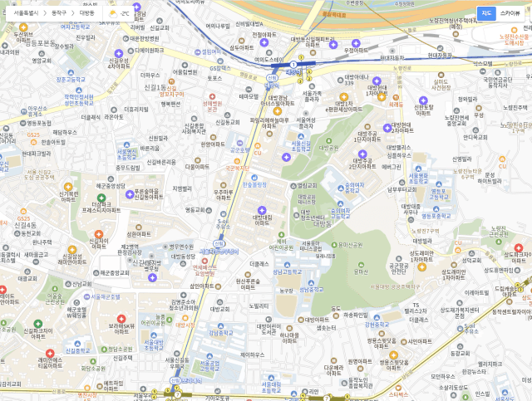Open the 서울영화초등학교 school marker
The image size is (532, 401).
pyautogui.click(x=418, y=169)
